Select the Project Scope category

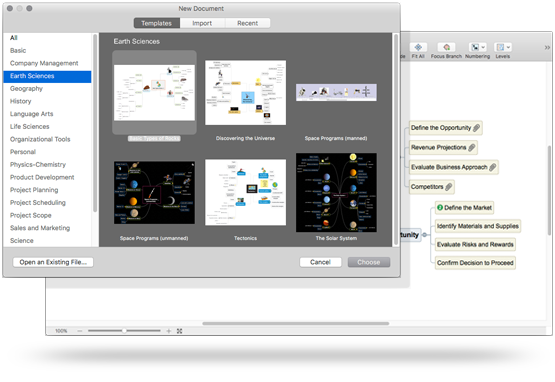[47, 215]
